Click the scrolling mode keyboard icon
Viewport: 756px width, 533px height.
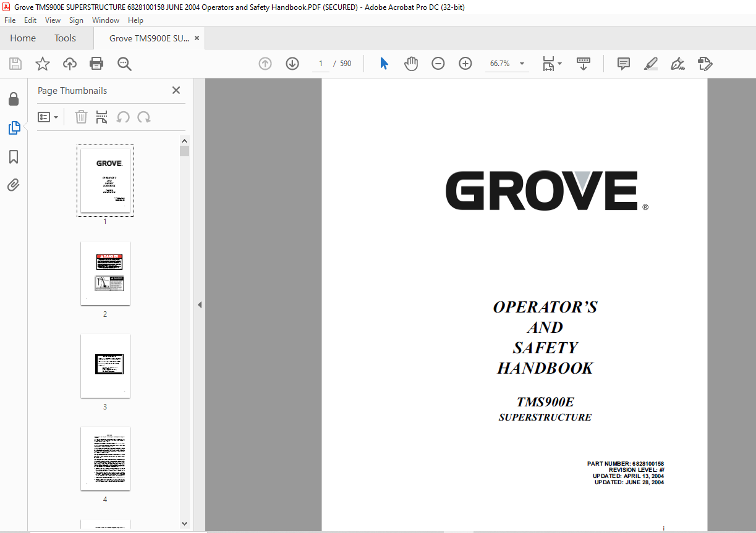point(584,64)
